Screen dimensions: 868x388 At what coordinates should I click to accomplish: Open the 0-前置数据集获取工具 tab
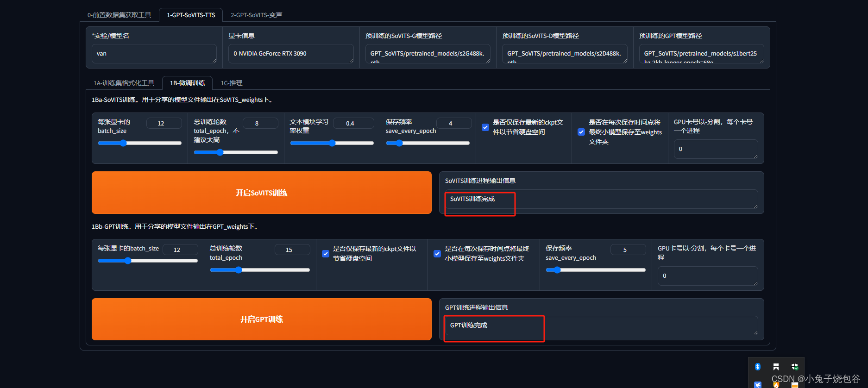(x=120, y=15)
